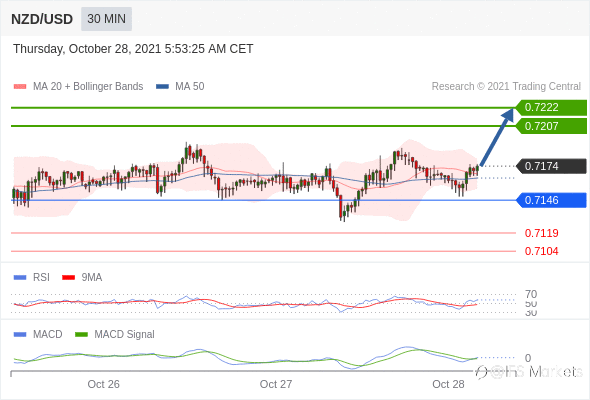
Task: Click the Oct 27 date marker
Action: [x=276, y=384]
